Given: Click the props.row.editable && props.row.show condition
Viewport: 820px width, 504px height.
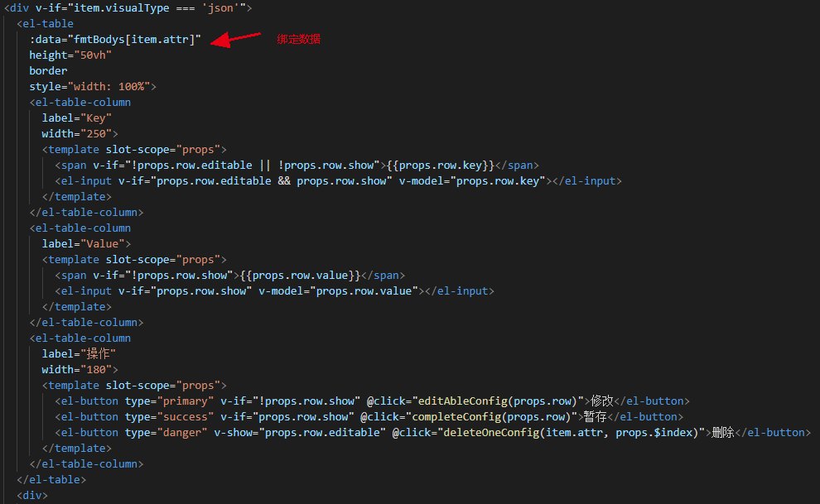Looking at the screenshot, I should click(272, 180).
